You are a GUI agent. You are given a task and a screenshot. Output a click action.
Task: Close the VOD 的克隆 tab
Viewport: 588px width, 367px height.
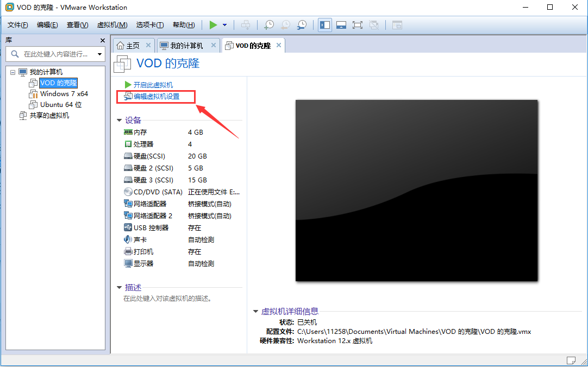279,45
